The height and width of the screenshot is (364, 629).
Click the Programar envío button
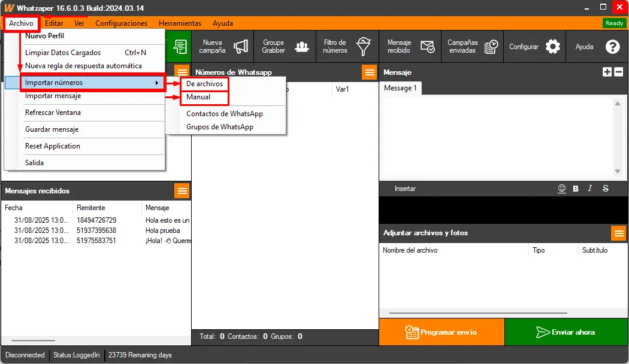coord(441,332)
